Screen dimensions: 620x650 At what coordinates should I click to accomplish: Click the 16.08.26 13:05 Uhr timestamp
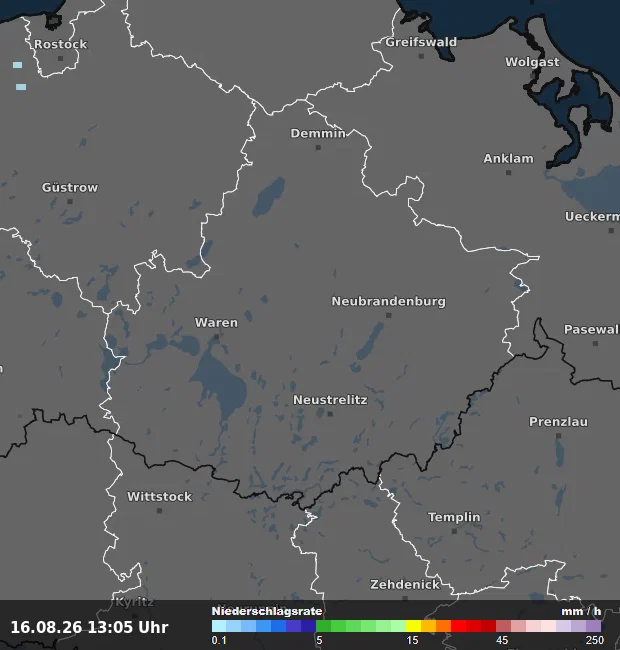90,627
